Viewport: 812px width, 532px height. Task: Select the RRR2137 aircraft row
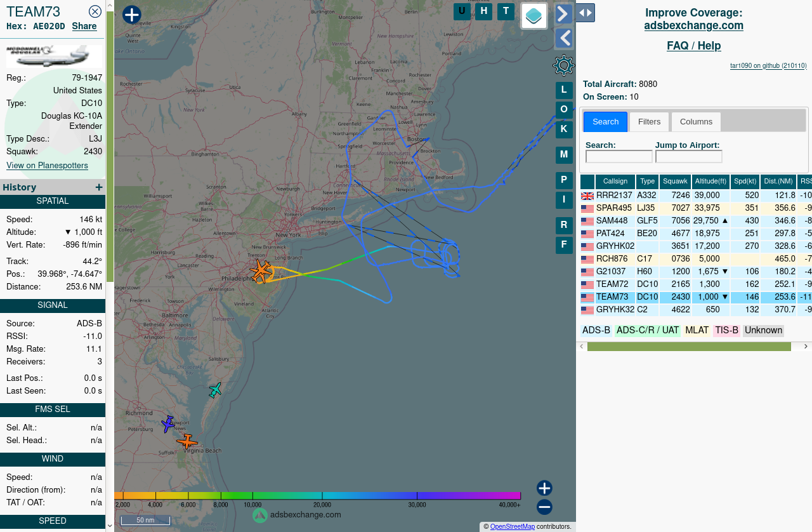click(x=696, y=196)
